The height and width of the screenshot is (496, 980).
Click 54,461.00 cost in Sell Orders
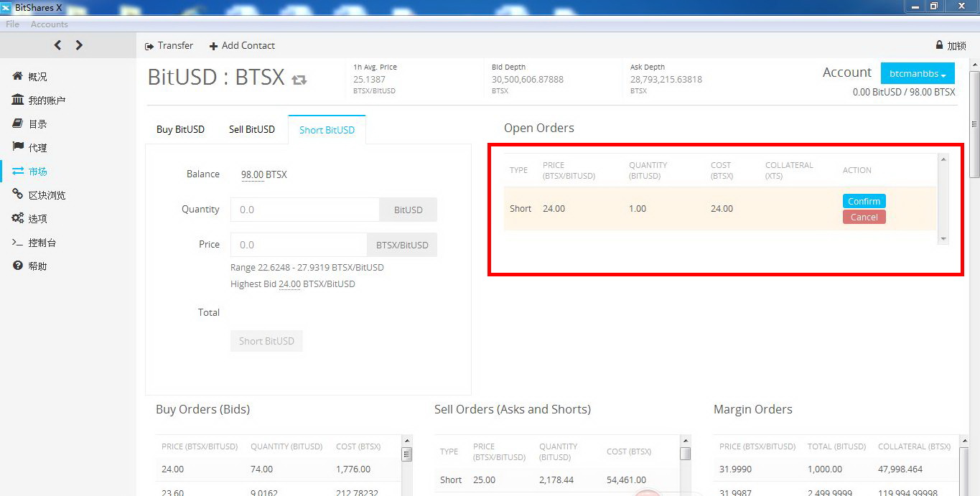pyautogui.click(x=626, y=479)
